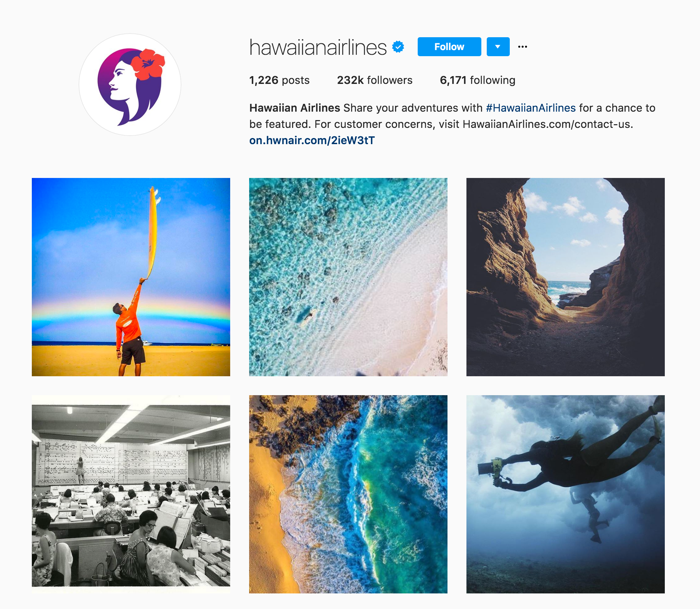Click the profile bio description text
This screenshot has height=609, width=700.
click(452, 116)
